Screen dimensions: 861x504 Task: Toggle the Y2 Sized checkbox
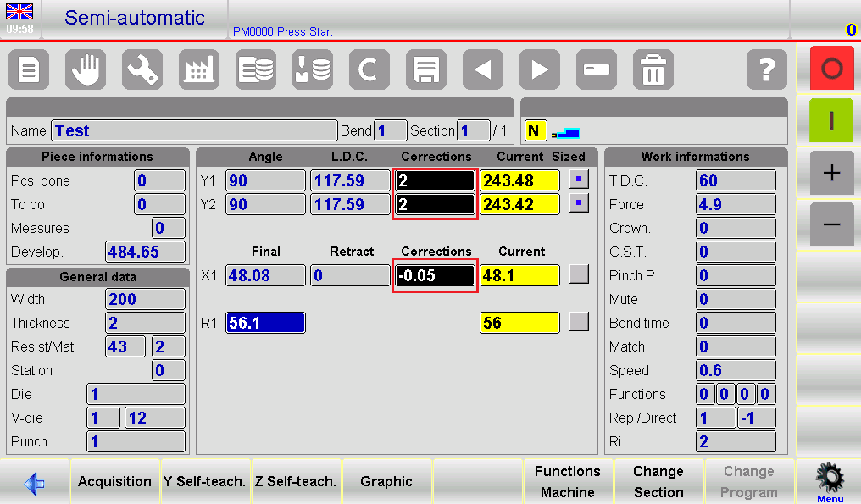coord(579,203)
